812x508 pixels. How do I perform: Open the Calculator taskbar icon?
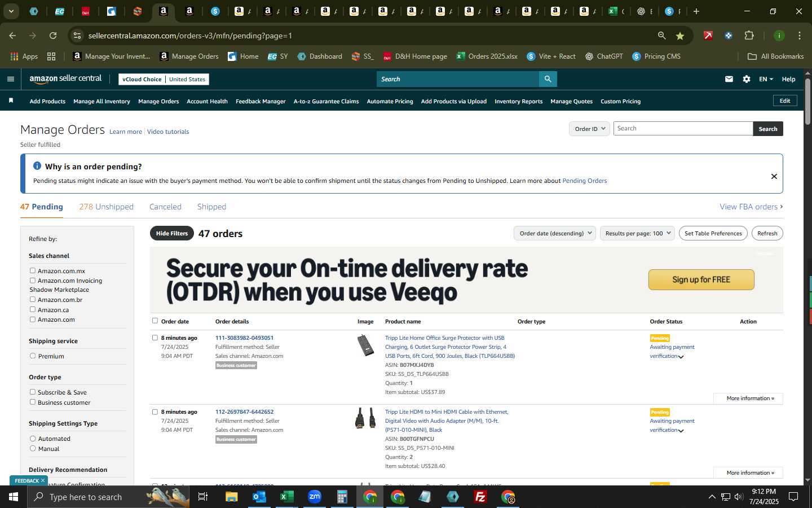(x=342, y=497)
